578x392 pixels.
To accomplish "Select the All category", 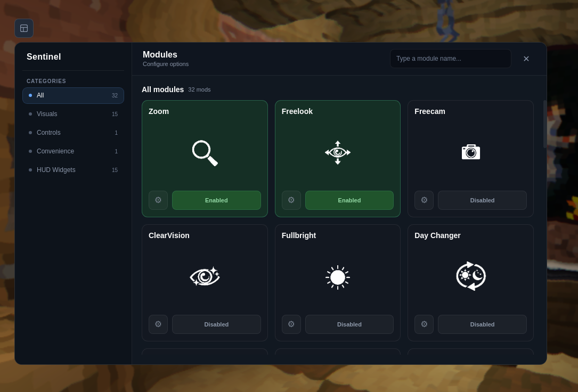I will click(73, 95).
